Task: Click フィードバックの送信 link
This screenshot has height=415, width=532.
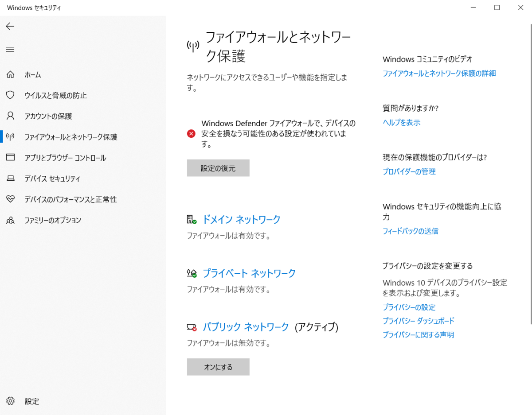Action: 411,231
